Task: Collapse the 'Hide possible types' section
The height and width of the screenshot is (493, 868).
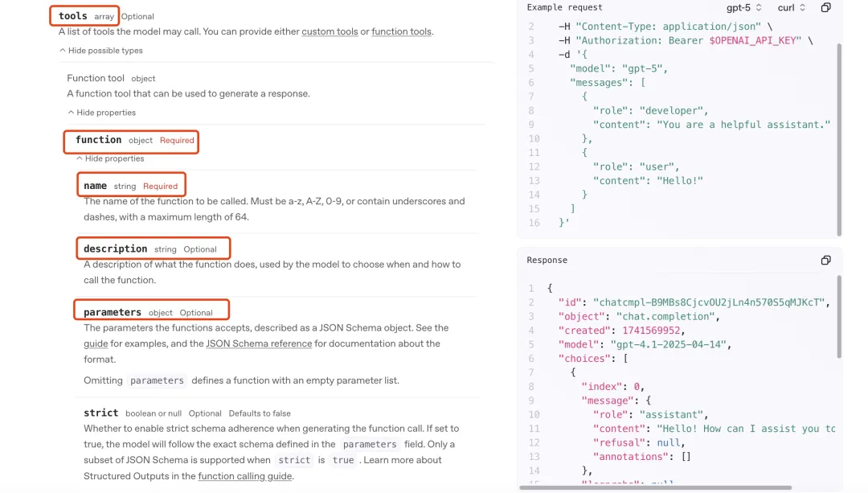Action: 101,51
